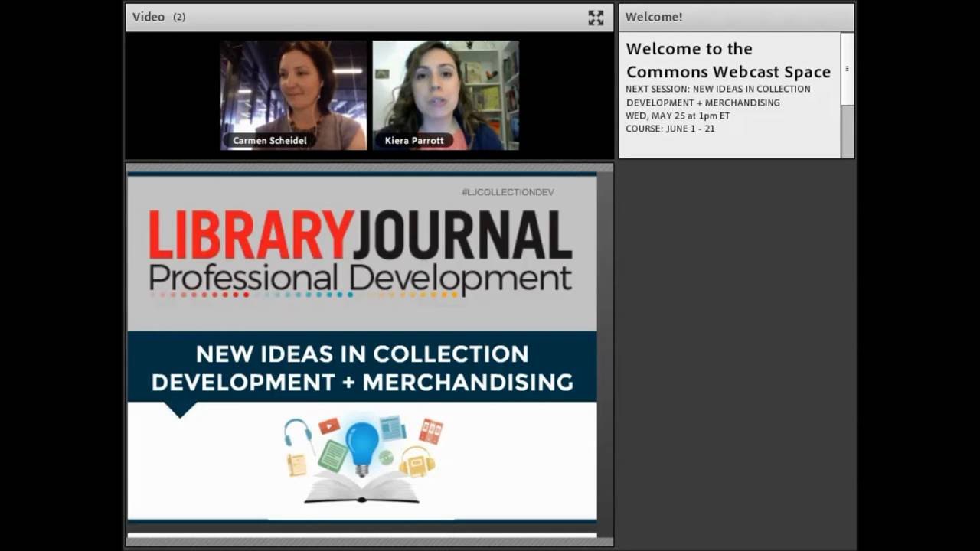
Task: Click the Kiera Parrott name label
Action: (x=414, y=141)
